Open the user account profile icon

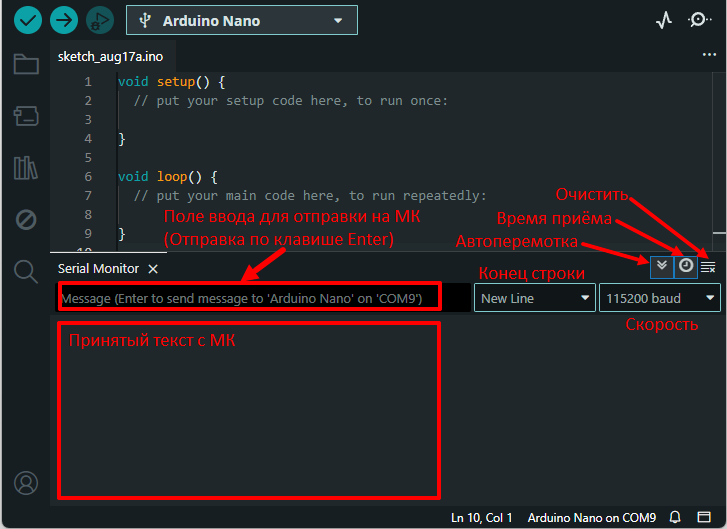(26, 483)
